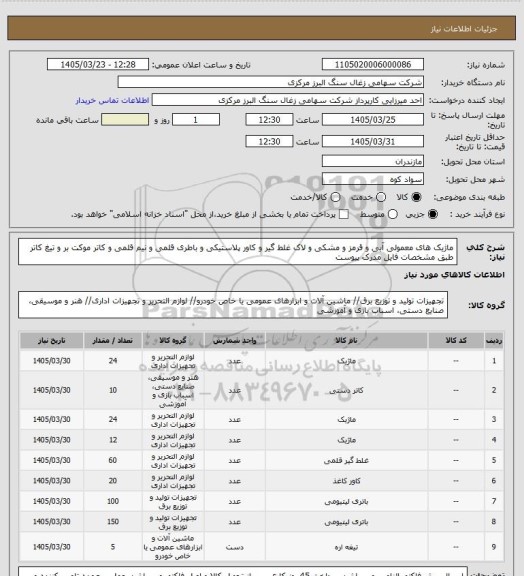The width and height of the screenshot is (524, 576).
Task: Click the need number field 1105020006000086
Action: [373, 64]
